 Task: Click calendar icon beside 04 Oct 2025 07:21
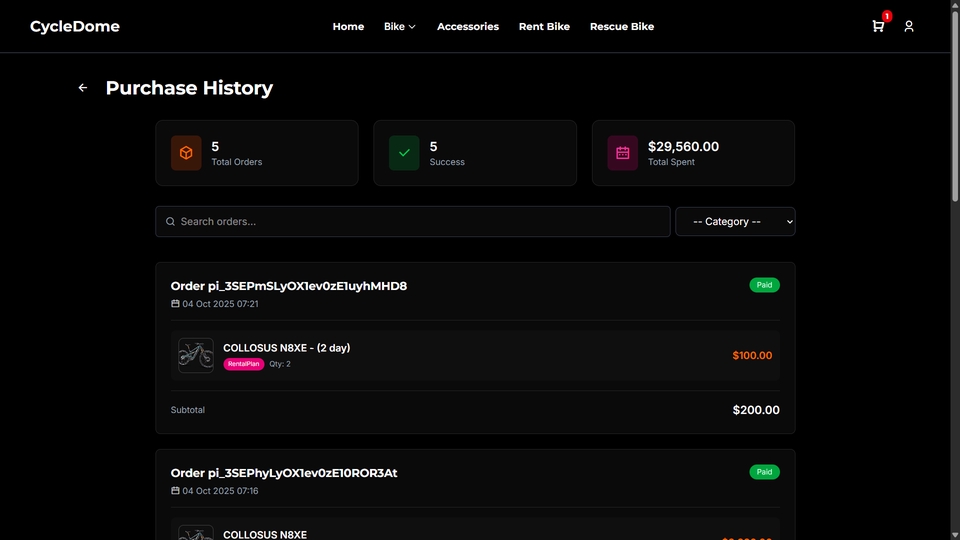pos(175,304)
